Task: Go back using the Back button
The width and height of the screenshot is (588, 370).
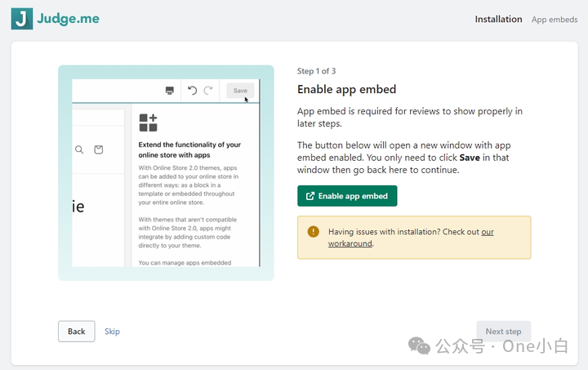Action: (76, 331)
